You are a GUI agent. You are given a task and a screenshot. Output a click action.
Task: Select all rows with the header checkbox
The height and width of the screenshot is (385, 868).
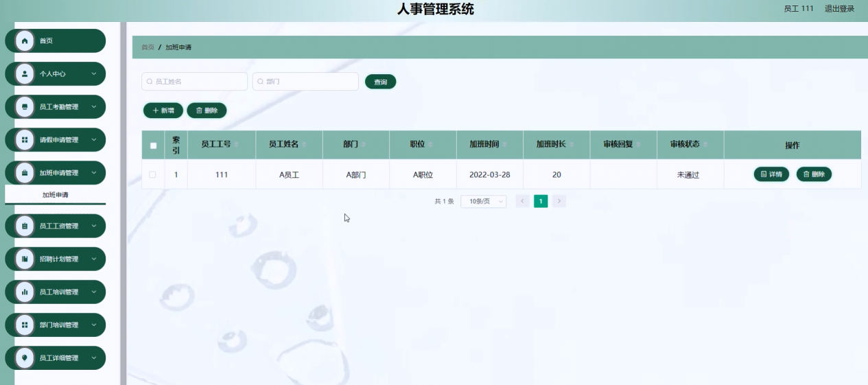[x=153, y=145]
